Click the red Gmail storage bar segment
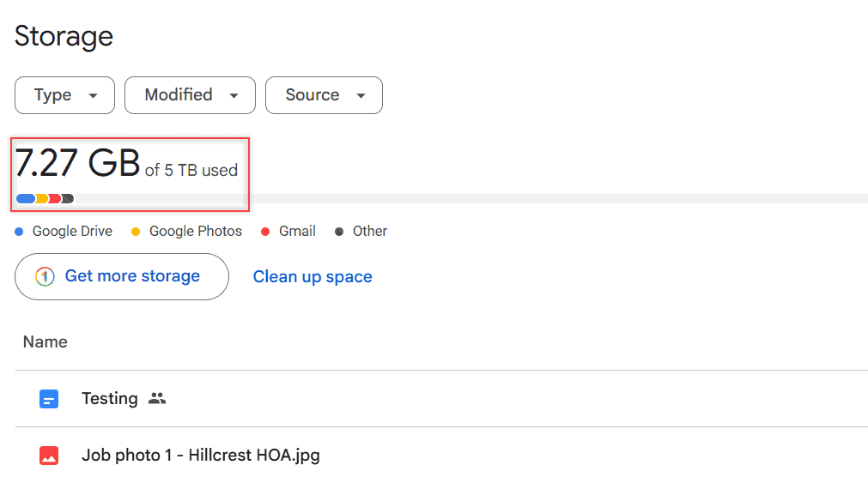 tap(55, 199)
